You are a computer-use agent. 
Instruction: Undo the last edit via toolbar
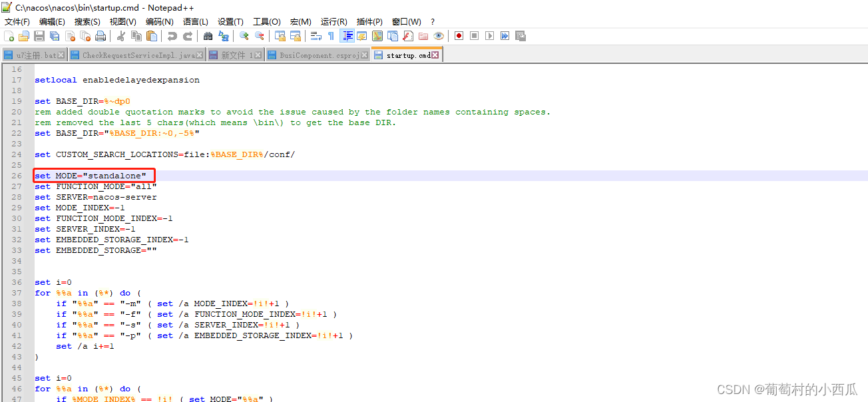pyautogui.click(x=172, y=36)
